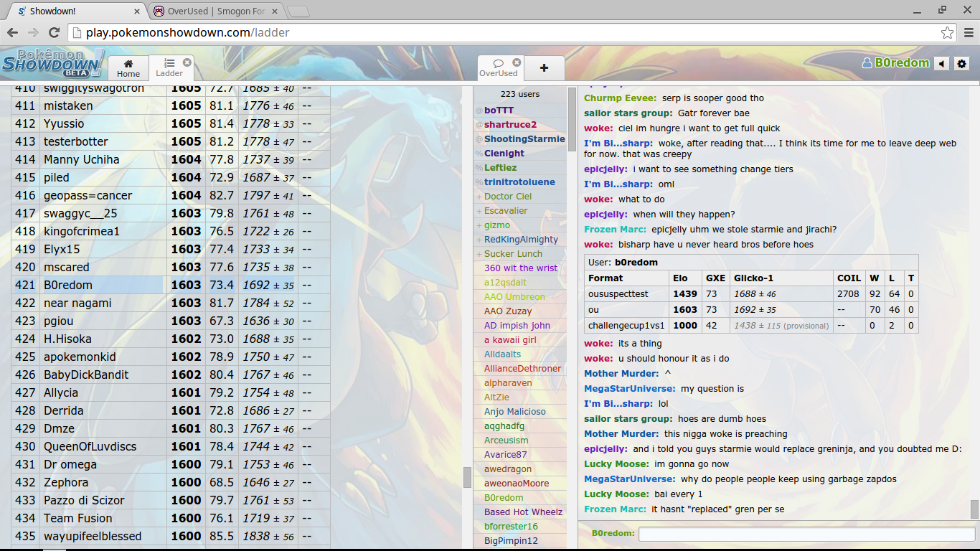Mute sounds using the speaker icon
The height and width of the screenshot is (551, 980).
point(942,63)
